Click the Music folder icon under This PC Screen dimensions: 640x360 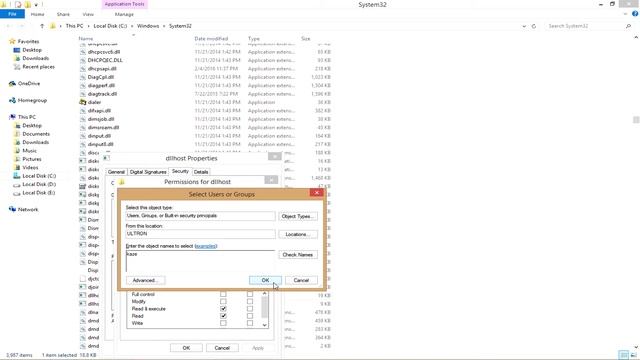17,151
